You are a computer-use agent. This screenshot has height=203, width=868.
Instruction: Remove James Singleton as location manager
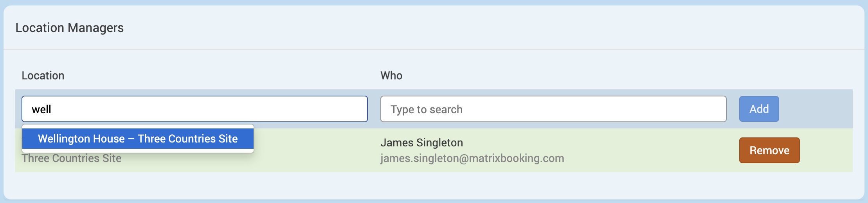coord(769,150)
